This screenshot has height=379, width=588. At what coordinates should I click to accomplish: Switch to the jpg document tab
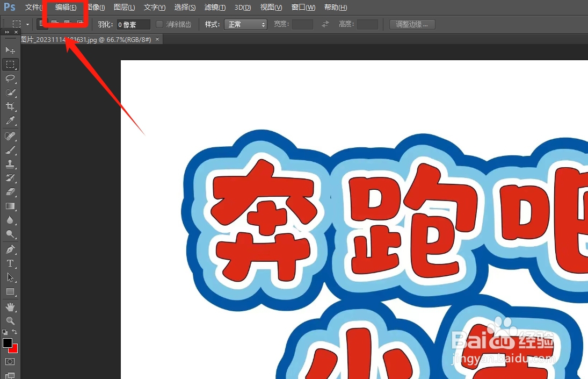(86, 39)
